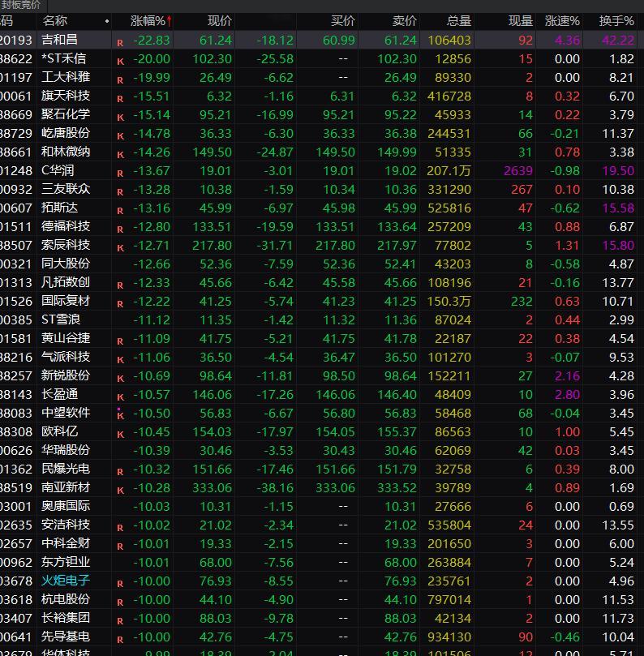Click the K marker on 和林微纳 row

[121, 155]
